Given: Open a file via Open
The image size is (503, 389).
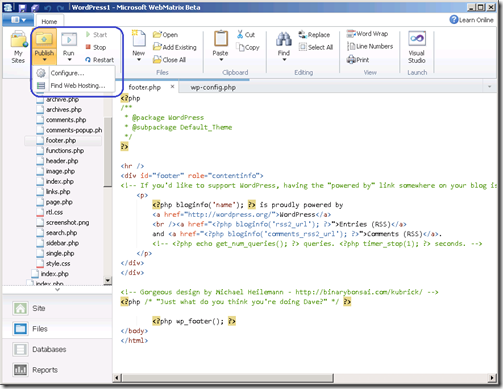Looking at the screenshot, I should [x=165, y=35].
